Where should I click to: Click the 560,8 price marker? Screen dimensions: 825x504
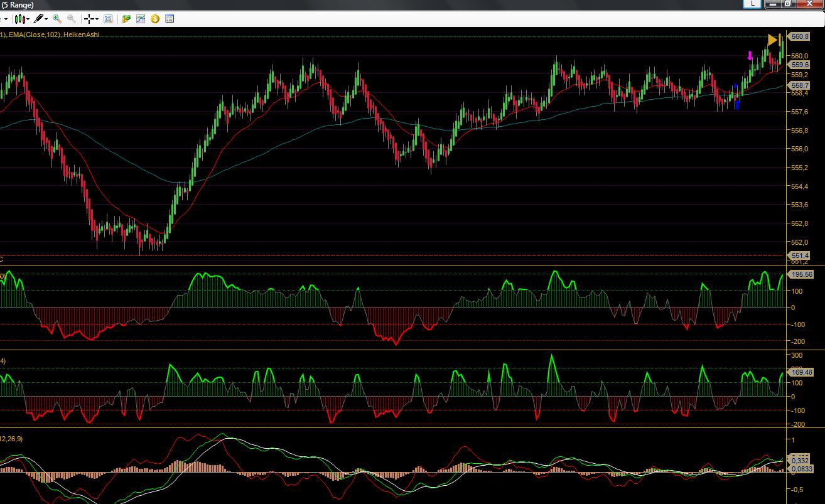799,36
